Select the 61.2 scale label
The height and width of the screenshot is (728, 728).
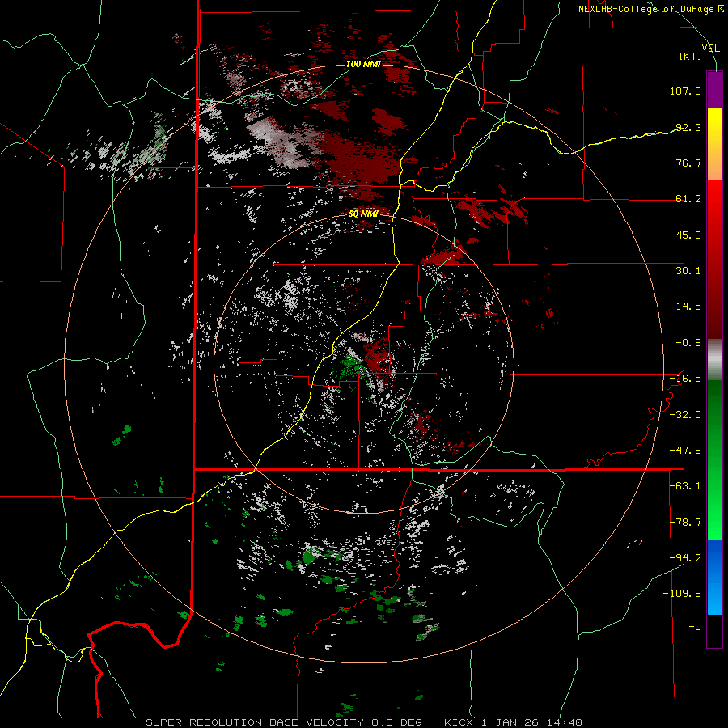tap(688, 199)
